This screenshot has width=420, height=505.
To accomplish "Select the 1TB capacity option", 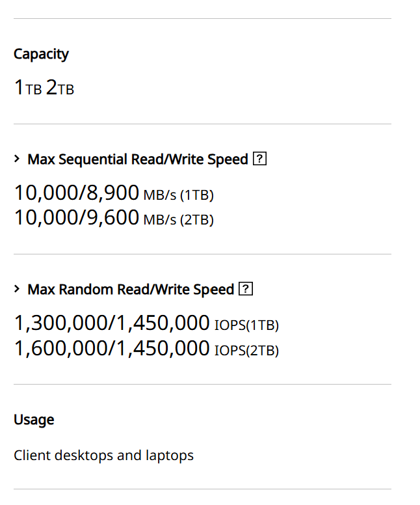I will [27, 89].
